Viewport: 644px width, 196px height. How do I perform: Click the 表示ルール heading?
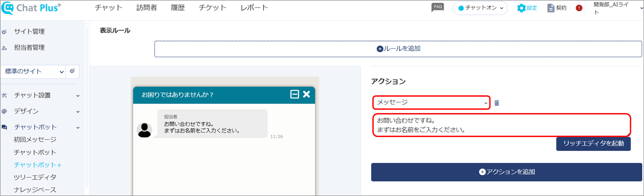(115, 31)
